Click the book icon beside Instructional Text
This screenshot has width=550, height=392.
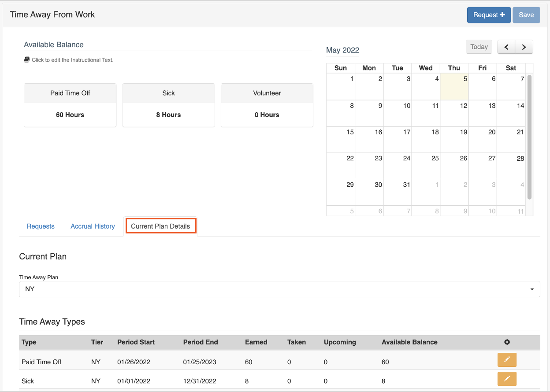(x=27, y=59)
